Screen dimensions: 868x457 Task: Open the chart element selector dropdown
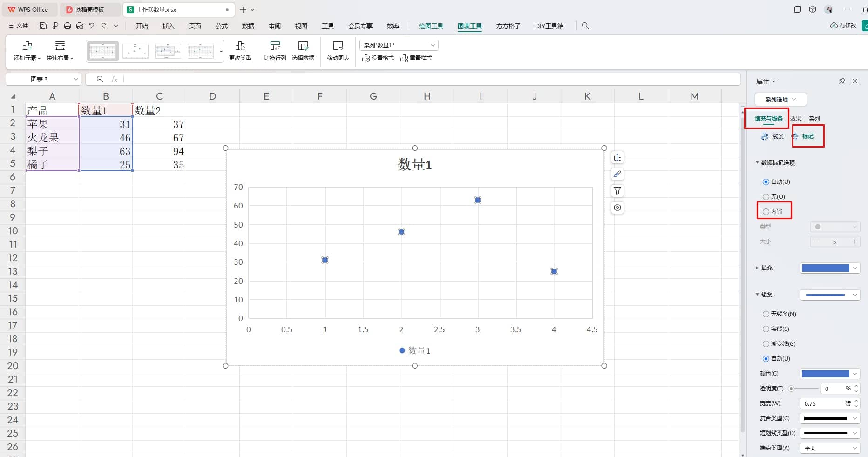[399, 45]
